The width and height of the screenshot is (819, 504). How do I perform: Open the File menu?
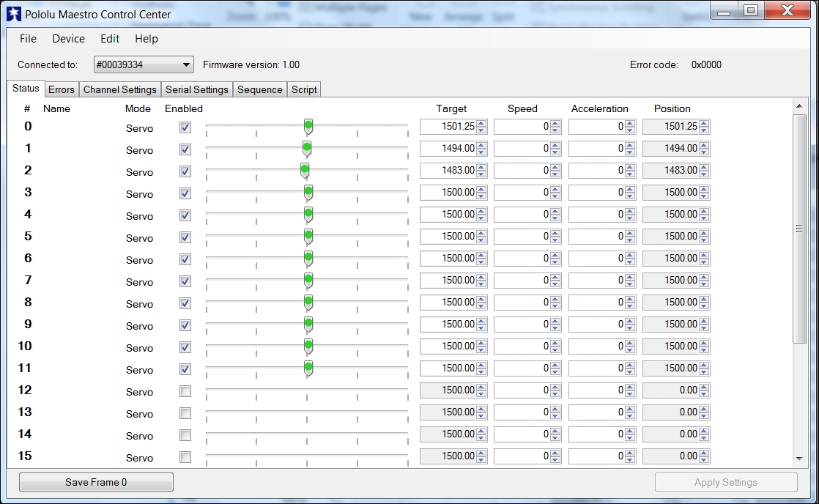(x=29, y=39)
